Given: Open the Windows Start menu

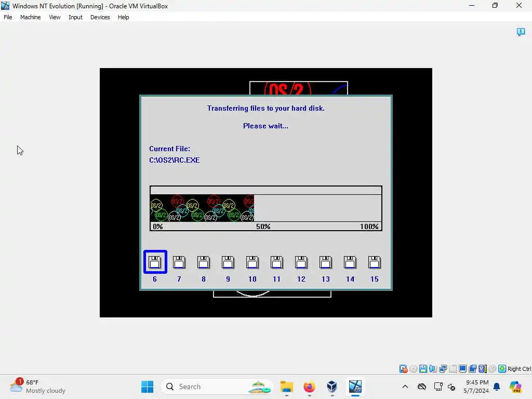Looking at the screenshot, I should (x=147, y=387).
